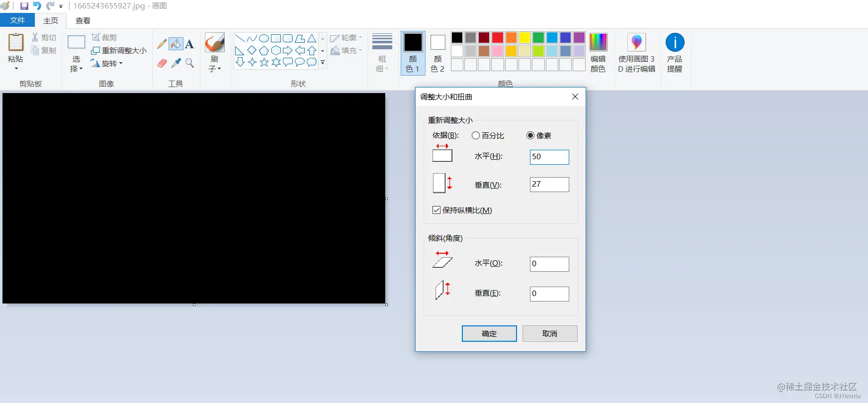Click the 垂直(E) skew input field
Image resolution: width=868 pixels, height=403 pixels.
(549, 294)
